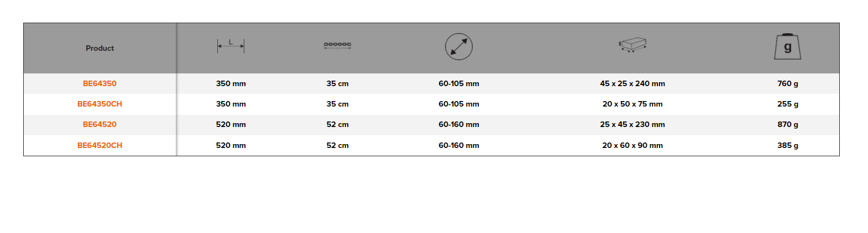Select the 20 x 60 x 90 mm cell
Viewport: 868px width, 233px height.
(632, 145)
